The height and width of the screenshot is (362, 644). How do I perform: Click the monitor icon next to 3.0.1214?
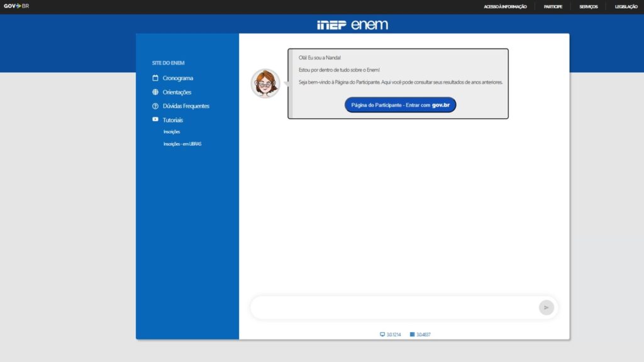[382, 334]
